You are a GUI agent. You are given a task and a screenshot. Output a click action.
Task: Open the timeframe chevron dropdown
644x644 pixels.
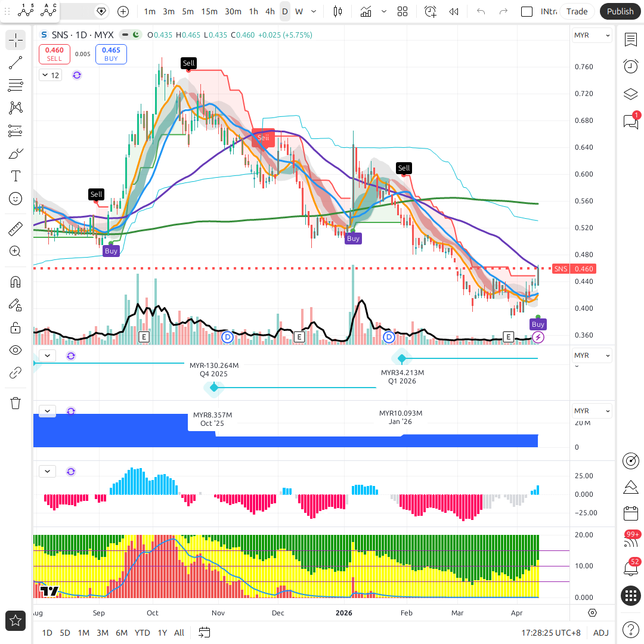coord(314,11)
